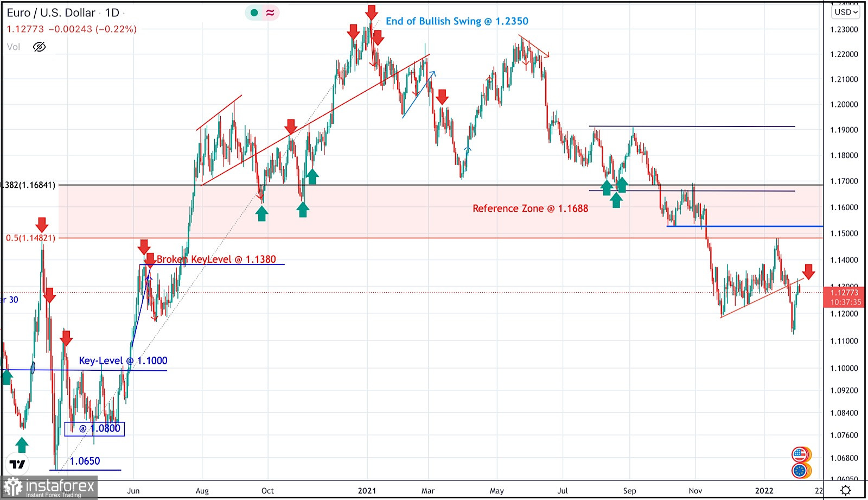Click the 'Jun' time axis label

click(133, 491)
